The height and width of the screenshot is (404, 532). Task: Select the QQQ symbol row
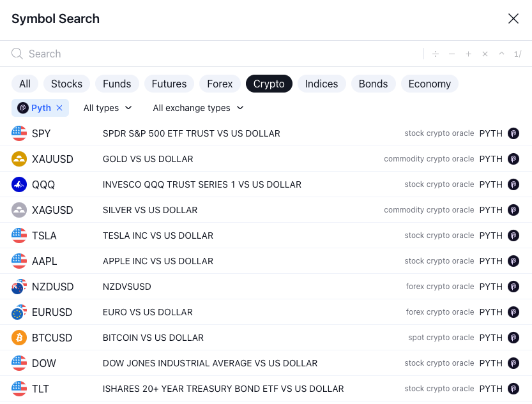click(x=266, y=184)
